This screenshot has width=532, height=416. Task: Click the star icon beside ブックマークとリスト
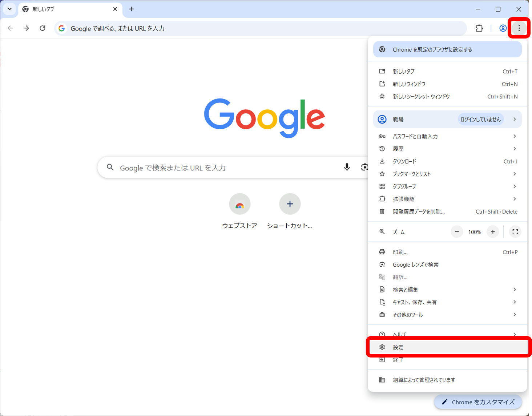pyautogui.click(x=382, y=174)
